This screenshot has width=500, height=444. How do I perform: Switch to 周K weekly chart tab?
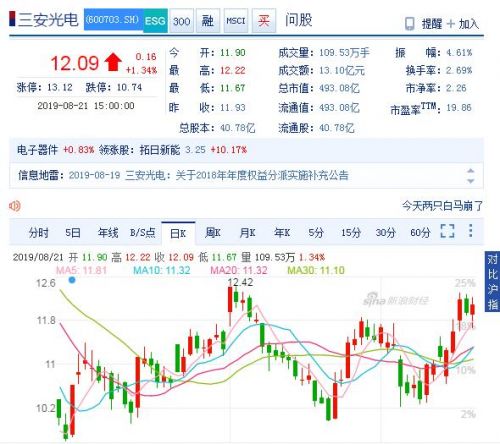(x=213, y=232)
